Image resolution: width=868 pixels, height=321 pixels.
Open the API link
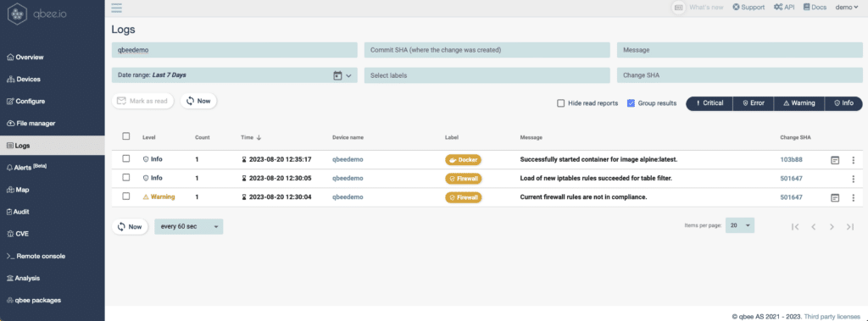(785, 7)
